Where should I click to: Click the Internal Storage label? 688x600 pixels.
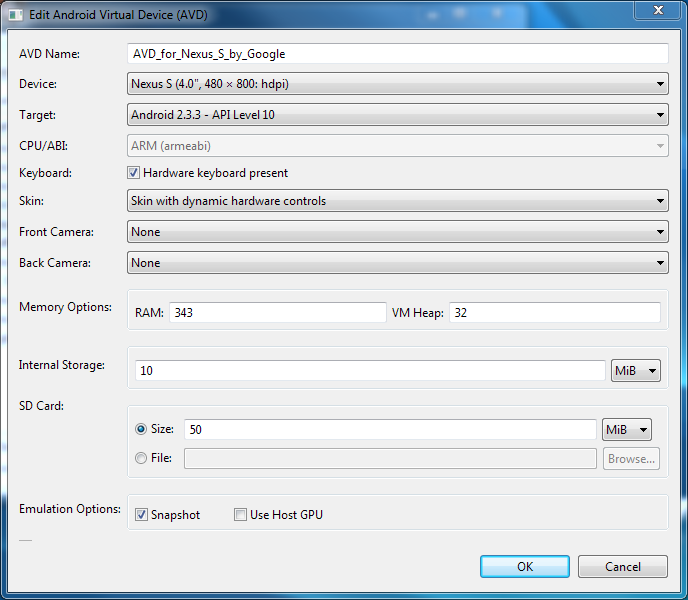pyautogui.click(x=62, y=365)
